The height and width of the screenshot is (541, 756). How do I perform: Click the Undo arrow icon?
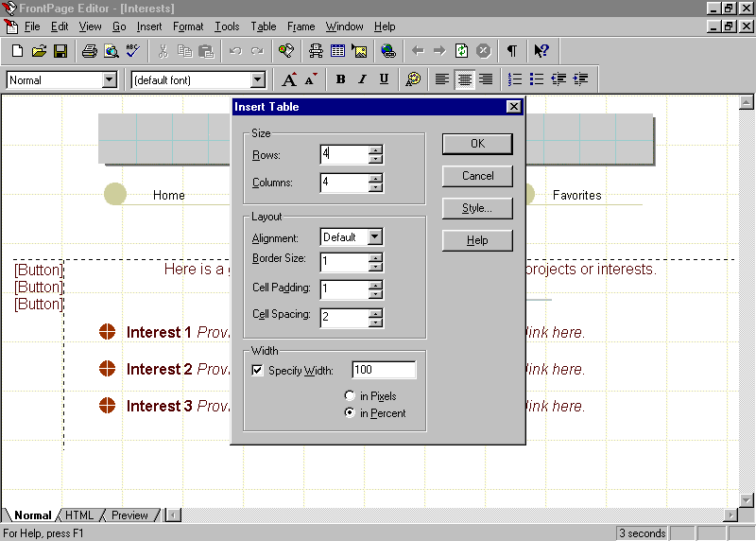click(x=235, y=51)
